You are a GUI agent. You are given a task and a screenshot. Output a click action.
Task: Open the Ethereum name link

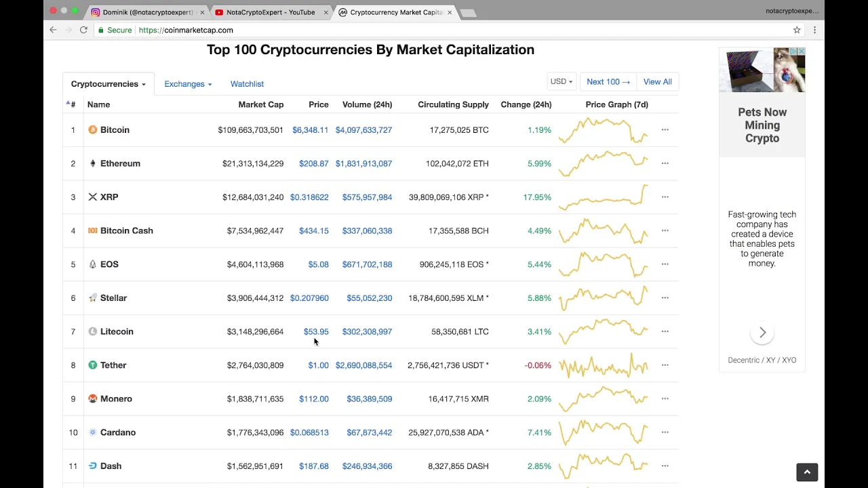120,163
